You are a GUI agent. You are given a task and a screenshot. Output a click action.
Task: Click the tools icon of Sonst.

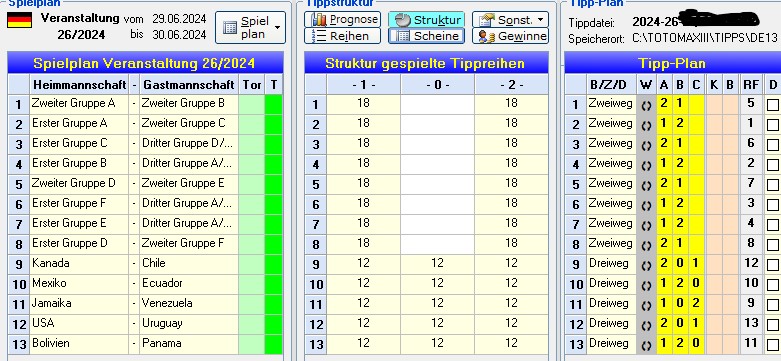[487, 20]
